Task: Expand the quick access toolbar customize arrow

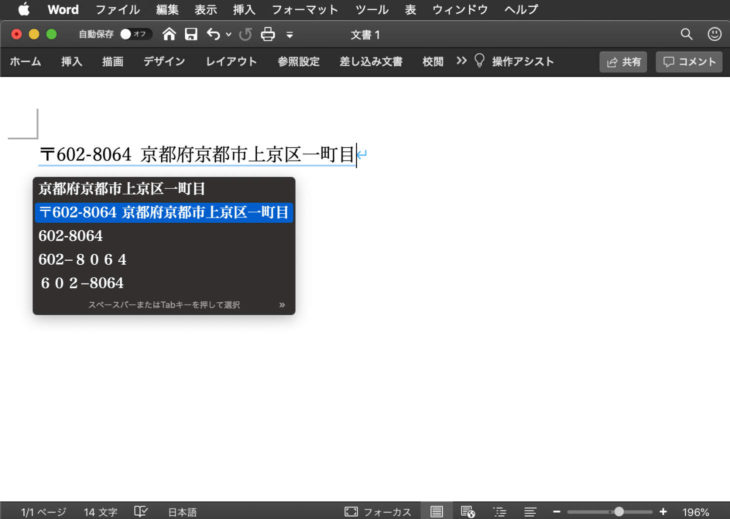Action: pos(289,35)
